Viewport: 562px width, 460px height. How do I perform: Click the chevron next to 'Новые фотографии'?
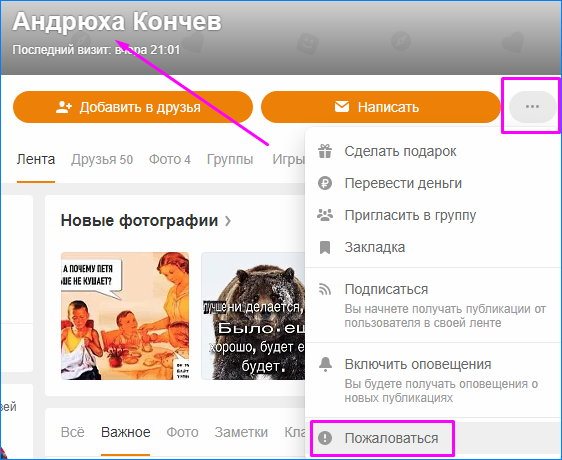pyautogui.click(x=228, y=221)
